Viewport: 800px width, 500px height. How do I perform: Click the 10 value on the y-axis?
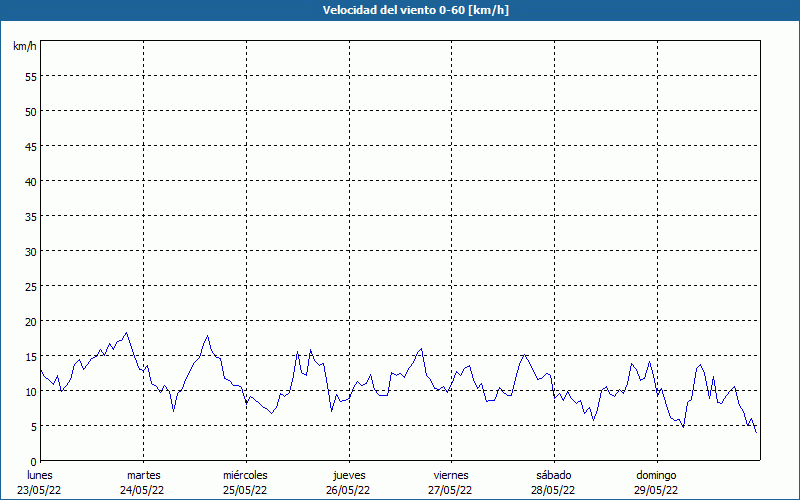pos(31,391)
